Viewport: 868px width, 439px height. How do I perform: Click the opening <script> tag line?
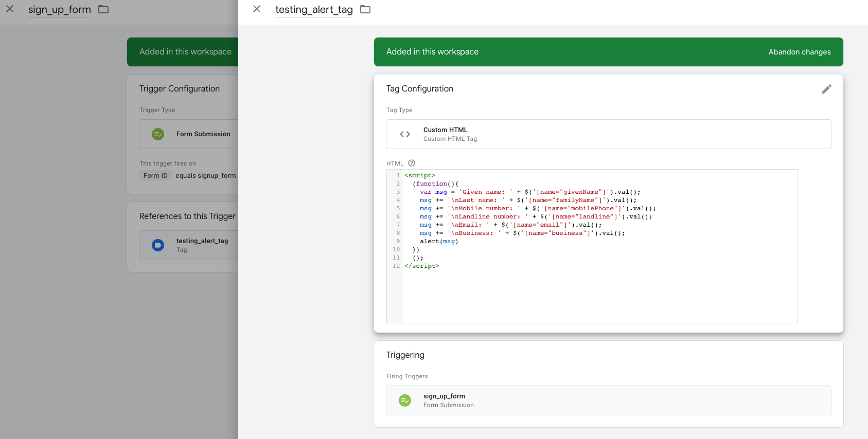[420, 175]
